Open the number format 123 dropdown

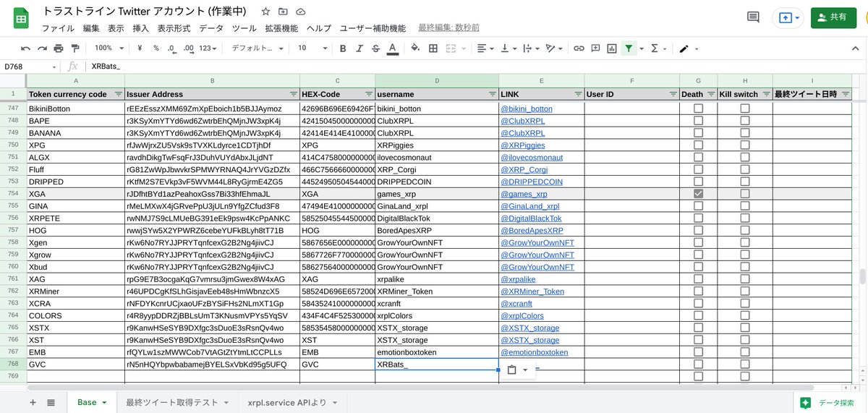[x=208, y=48]
